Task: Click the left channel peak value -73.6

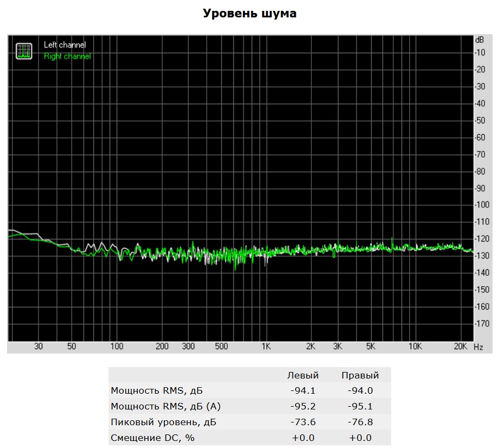Action: (x=303, y=422)
